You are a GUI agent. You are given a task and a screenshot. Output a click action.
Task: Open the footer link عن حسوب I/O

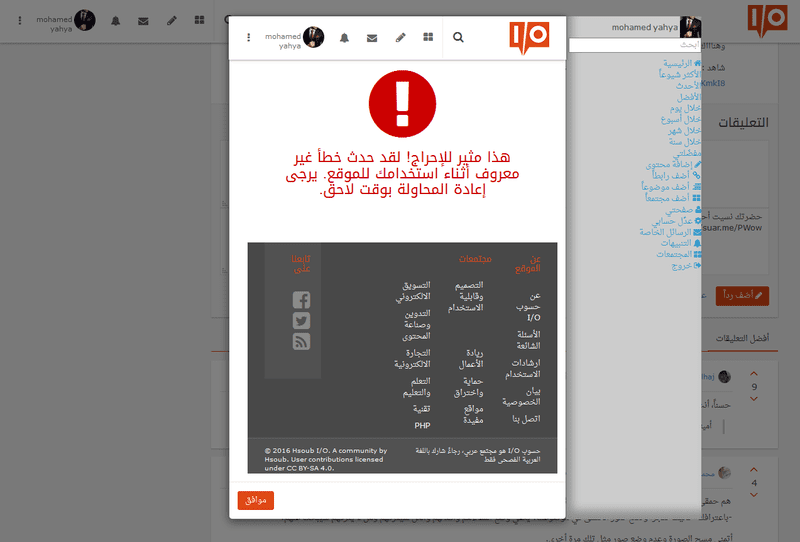528,307
